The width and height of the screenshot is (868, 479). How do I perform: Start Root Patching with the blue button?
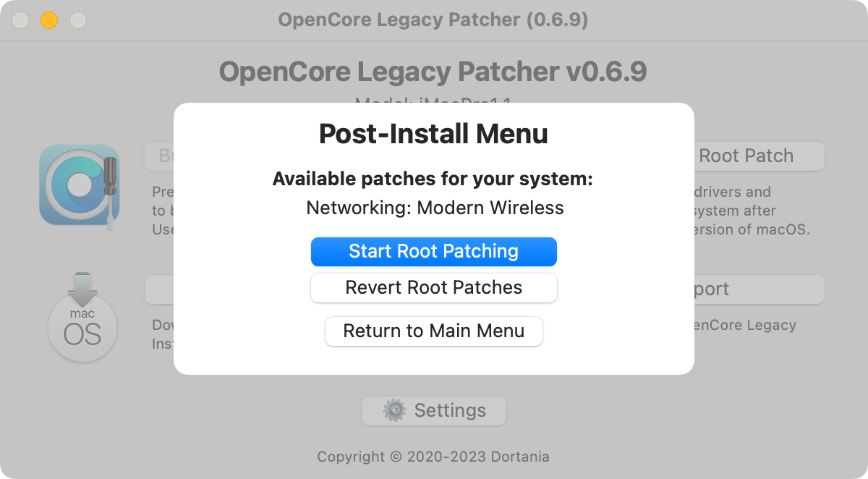tap(434, 252)
